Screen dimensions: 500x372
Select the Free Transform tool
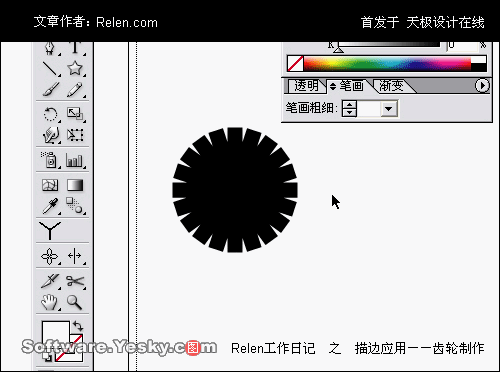coord(75,135)
